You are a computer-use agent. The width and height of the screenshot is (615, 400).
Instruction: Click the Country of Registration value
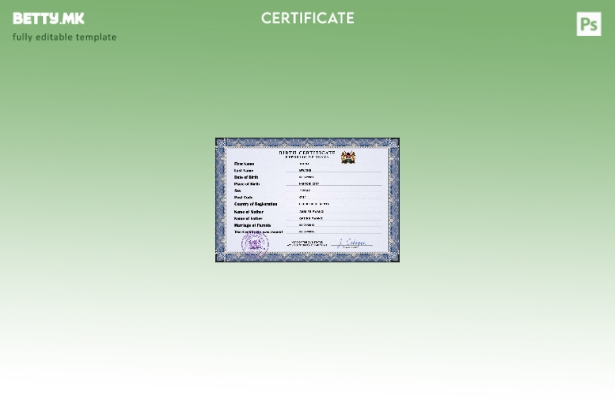[x=313, y=205]
